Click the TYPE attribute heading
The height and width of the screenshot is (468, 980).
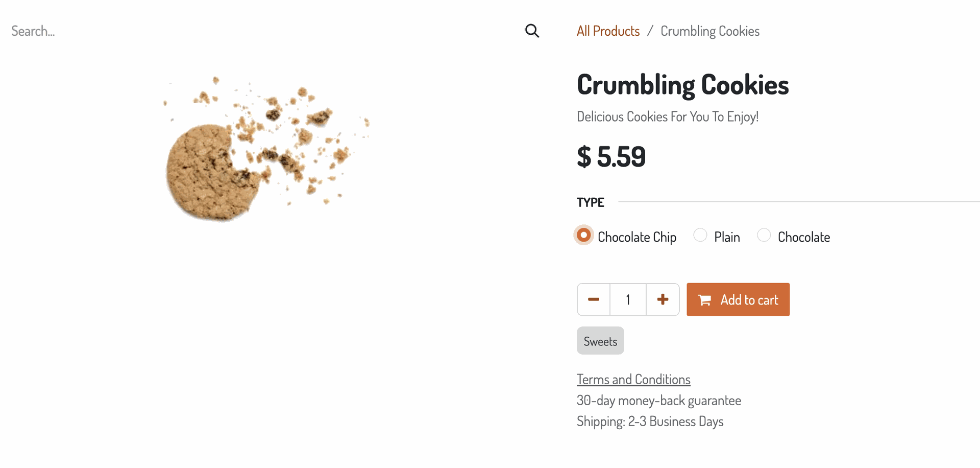591,202
